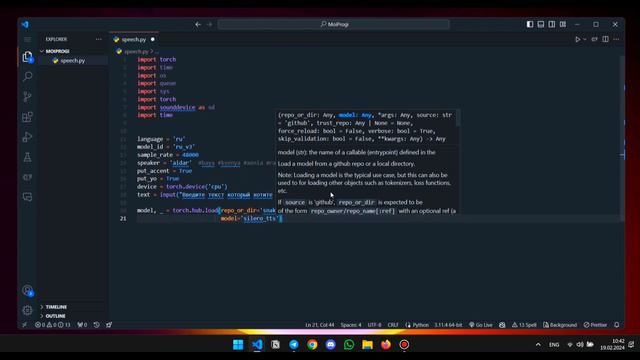Click the VS Code logo in title bar
The width and height of the screenshot is (640, 360).
pyautogui.click(x=25, y=24)
